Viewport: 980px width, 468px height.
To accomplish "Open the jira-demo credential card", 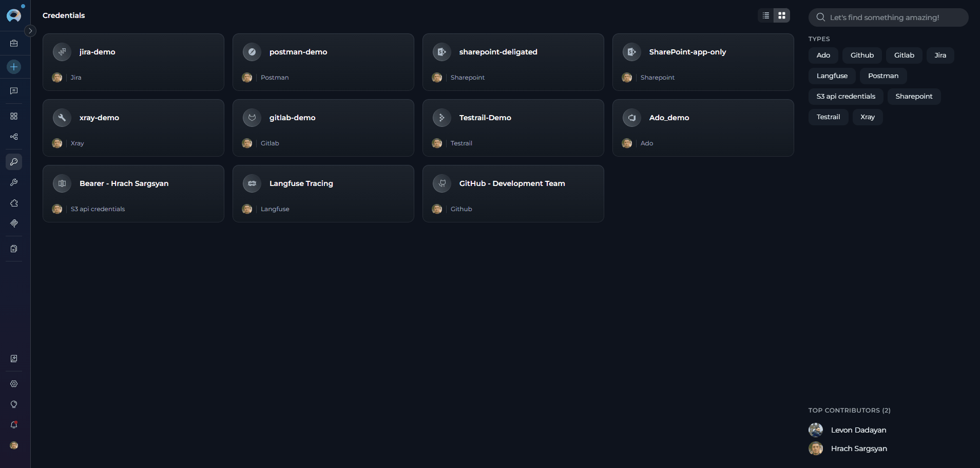I will pos(133,62).
